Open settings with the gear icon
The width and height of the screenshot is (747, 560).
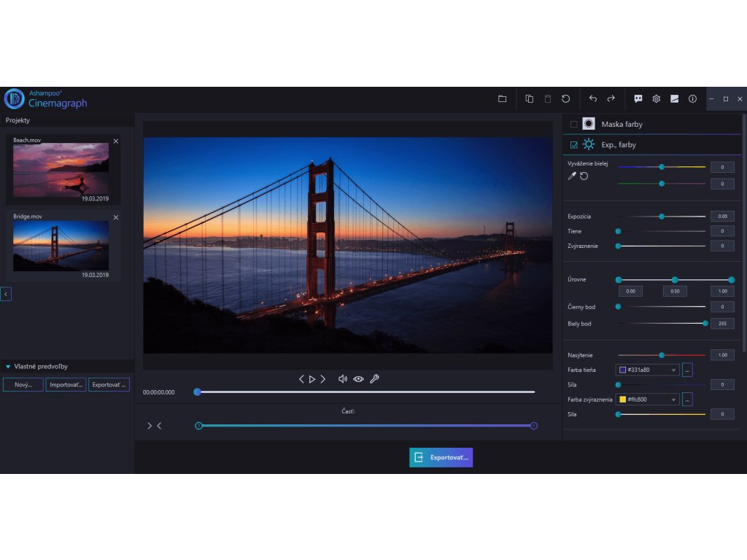click(656, 98)
